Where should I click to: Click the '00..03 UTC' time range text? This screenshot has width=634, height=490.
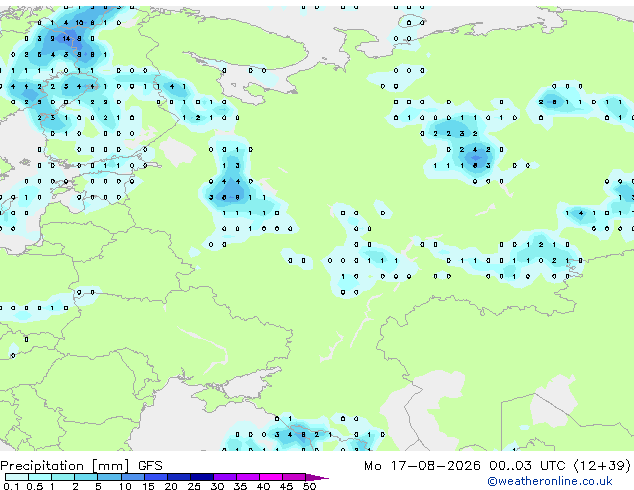point(527,466)
